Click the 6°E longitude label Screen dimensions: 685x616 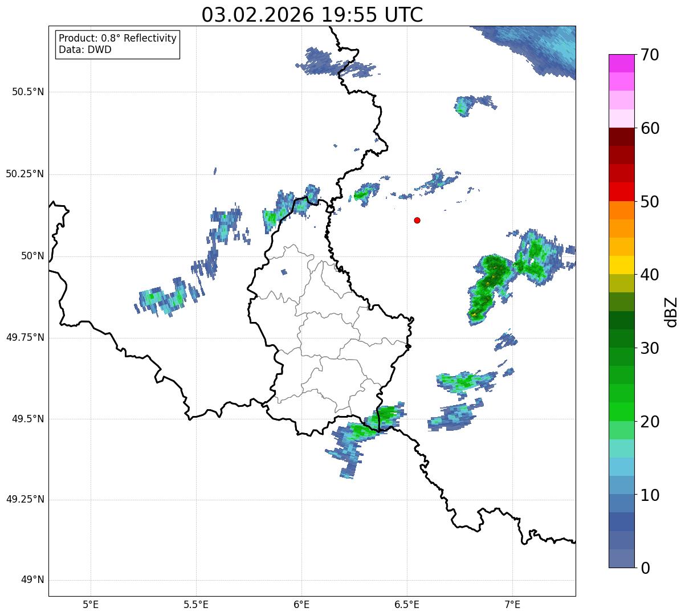[301, 605]
